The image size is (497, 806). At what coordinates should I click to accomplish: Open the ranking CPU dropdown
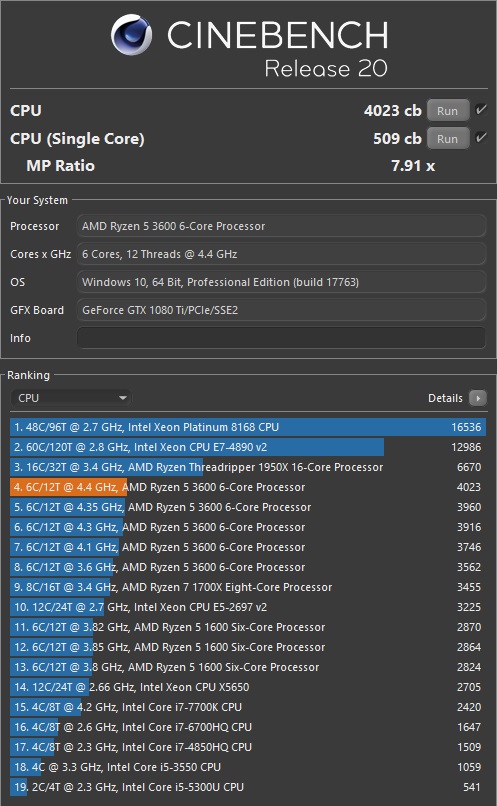coord(71,398)
